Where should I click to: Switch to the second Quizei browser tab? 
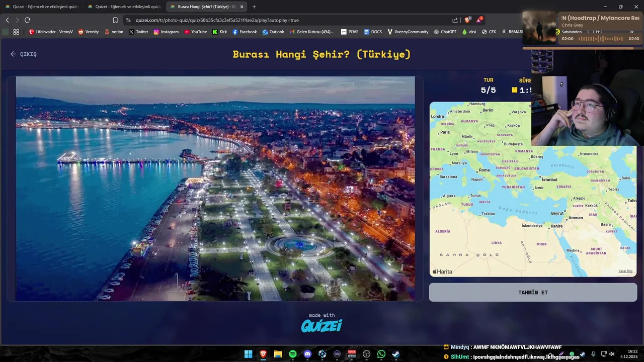coord(124,7)
